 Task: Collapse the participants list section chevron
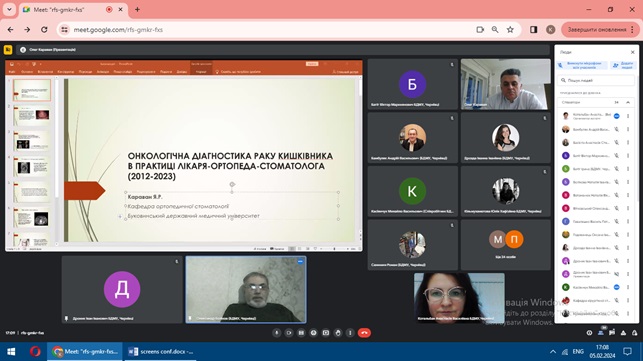(x=628, y=102)
